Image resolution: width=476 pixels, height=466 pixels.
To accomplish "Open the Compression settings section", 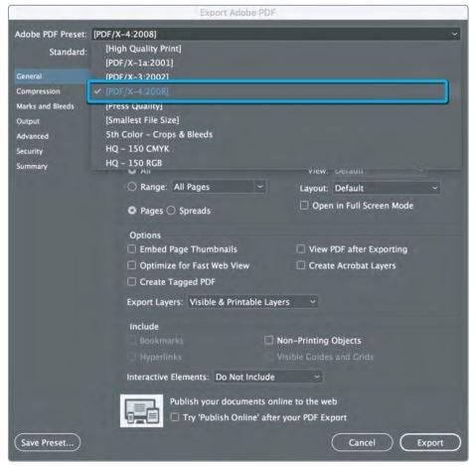I will (x=39, y=91).
